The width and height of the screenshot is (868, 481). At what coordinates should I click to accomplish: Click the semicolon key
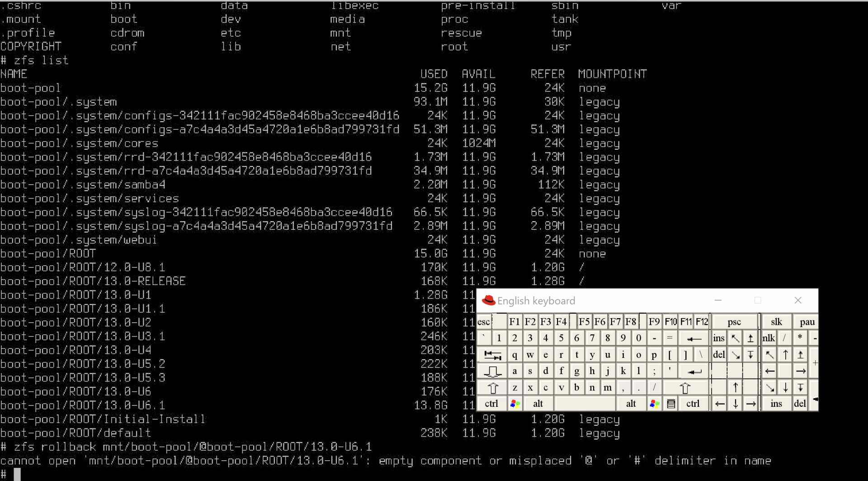(x=654, y=371)
